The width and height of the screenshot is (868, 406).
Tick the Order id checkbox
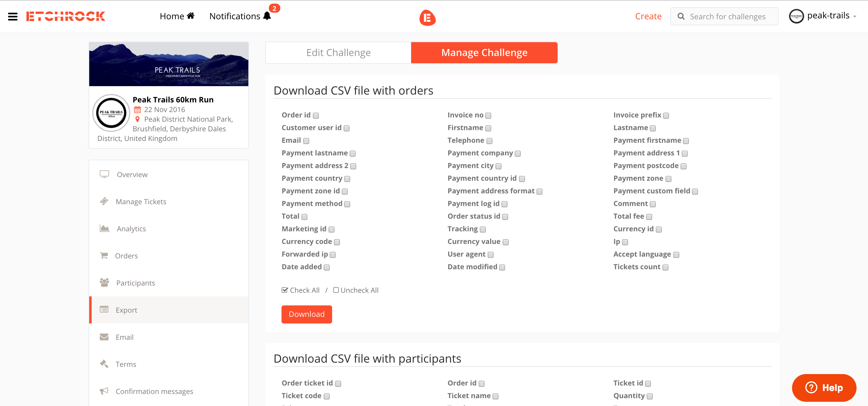coord(316,115)
